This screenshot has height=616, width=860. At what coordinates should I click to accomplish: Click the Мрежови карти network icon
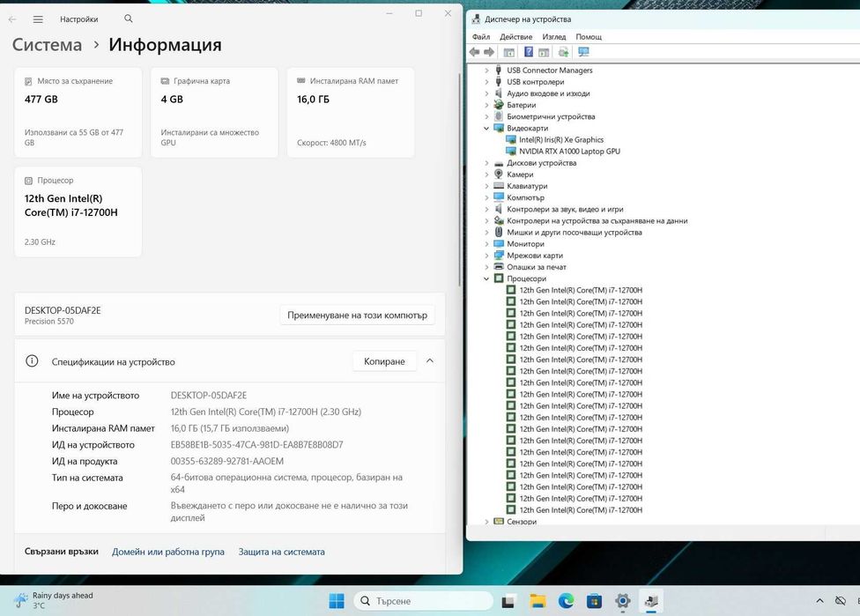coord(499,255)
